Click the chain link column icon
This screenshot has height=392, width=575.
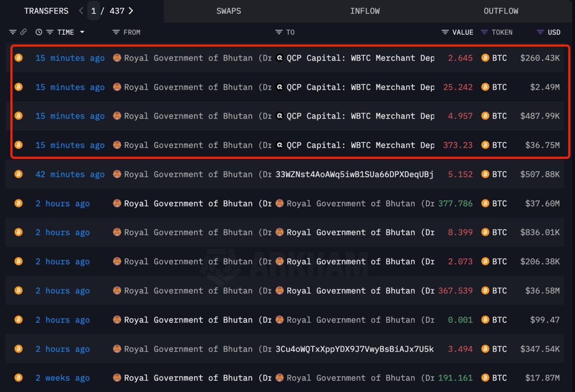click(23, 32)
